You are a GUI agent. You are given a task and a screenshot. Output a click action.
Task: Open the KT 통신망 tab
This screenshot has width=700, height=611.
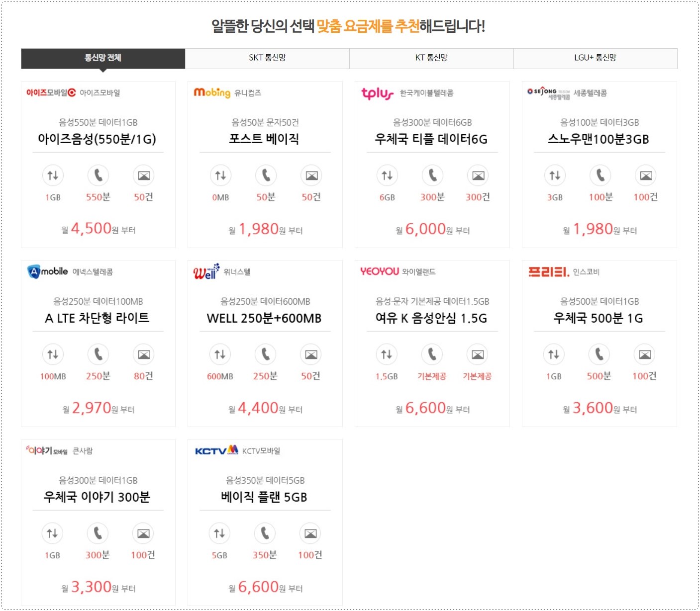point(432,58)
